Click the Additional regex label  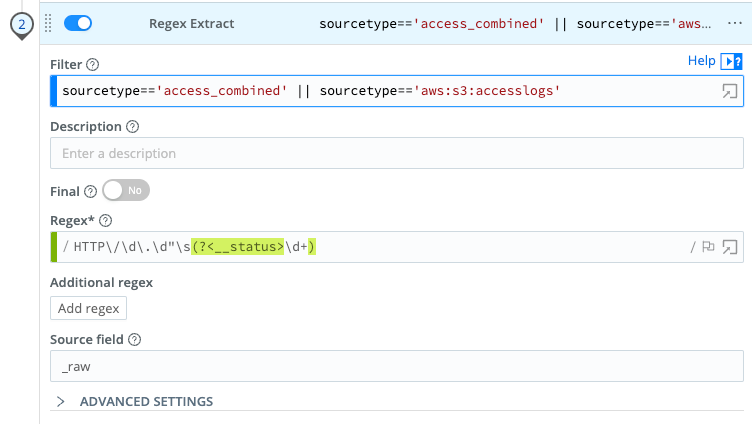(x=101, y=283)
